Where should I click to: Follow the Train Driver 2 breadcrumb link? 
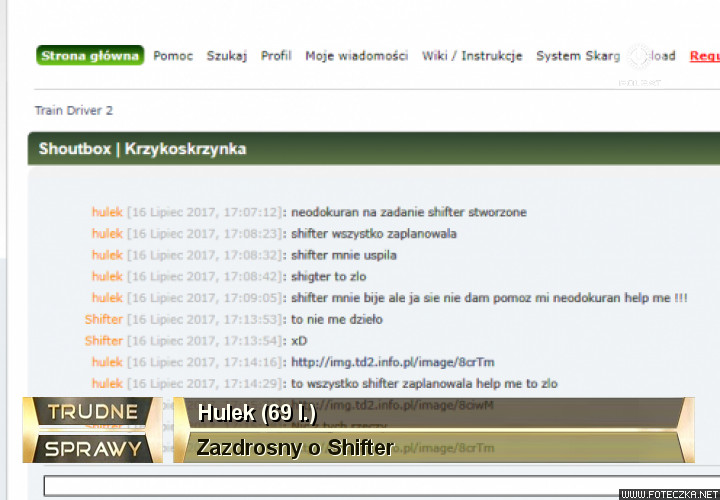tap(74, 111)
